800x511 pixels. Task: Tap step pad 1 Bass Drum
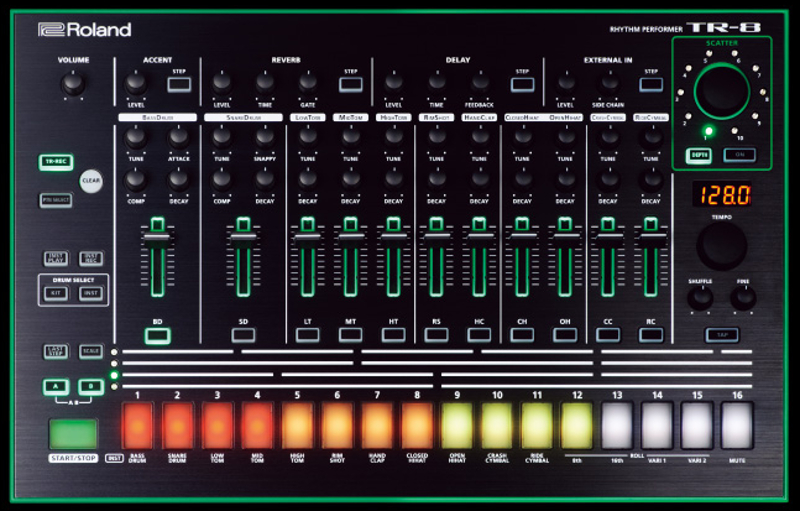click(137, 425)
